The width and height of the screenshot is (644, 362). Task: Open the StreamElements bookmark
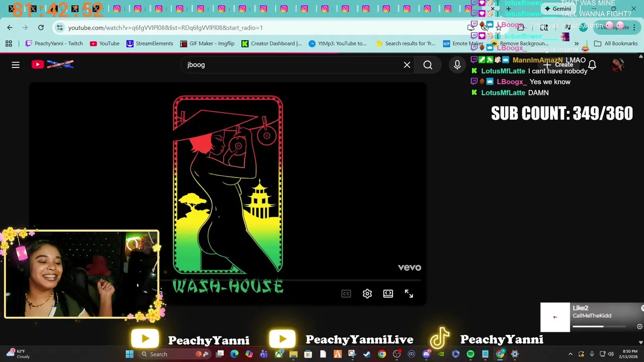click(x=149, y=44)
